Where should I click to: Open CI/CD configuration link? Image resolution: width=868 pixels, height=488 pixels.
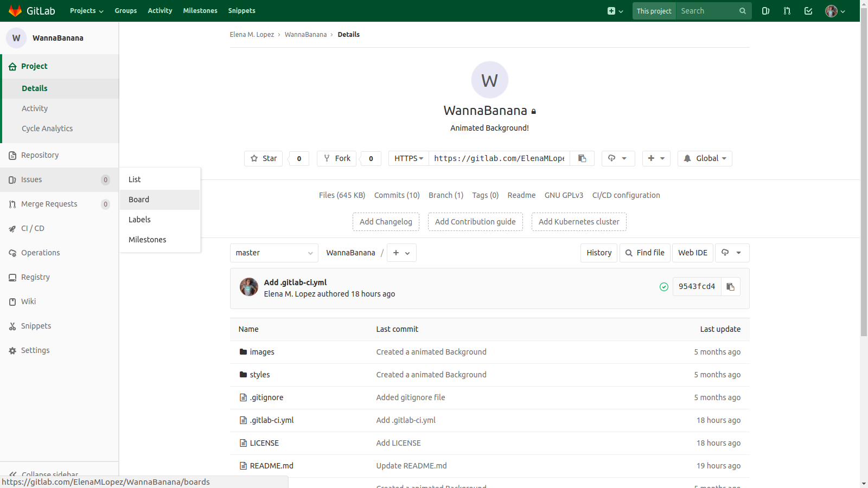tap(626, 195)
